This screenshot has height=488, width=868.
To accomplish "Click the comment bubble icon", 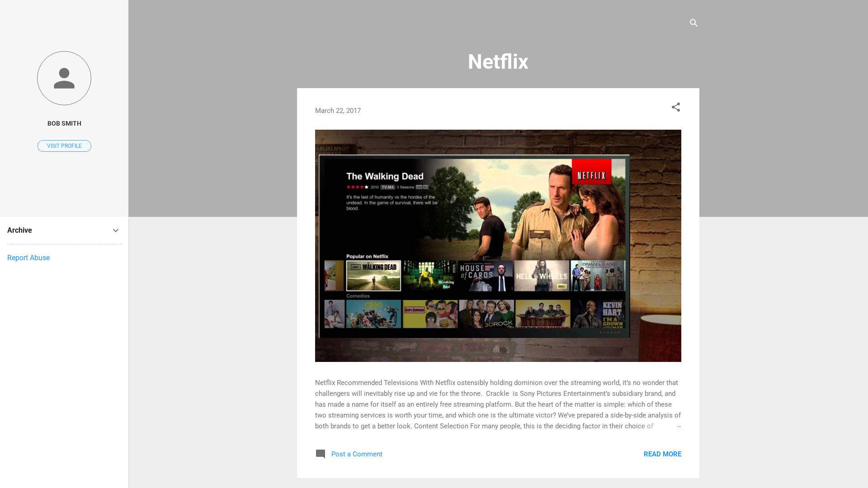I will (x=321, y=454).
